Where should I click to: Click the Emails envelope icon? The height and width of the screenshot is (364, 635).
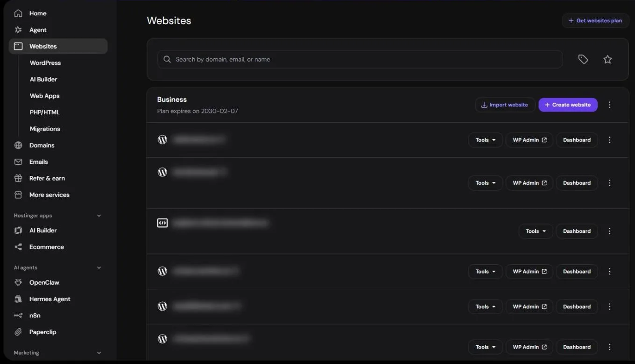point(18,162)
